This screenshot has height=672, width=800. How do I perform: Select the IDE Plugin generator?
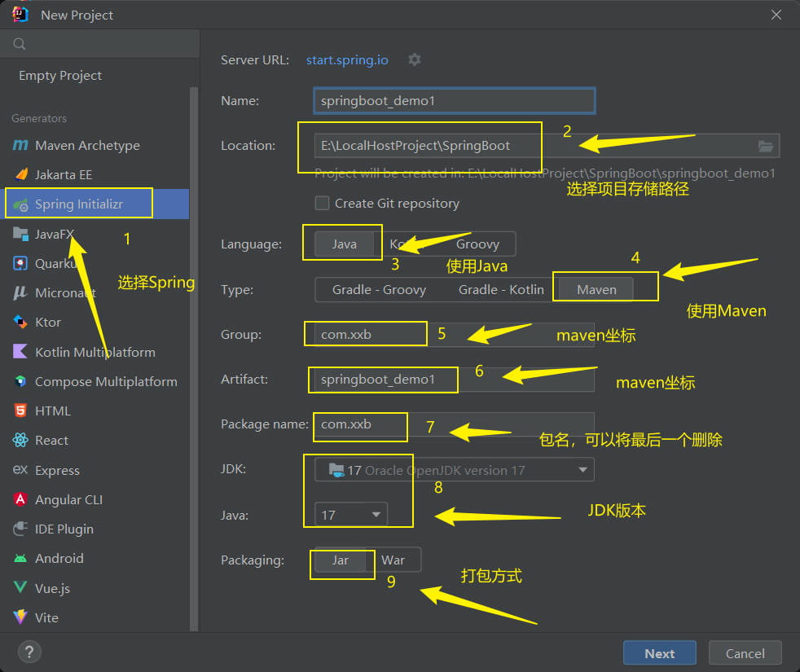[64, 529]
